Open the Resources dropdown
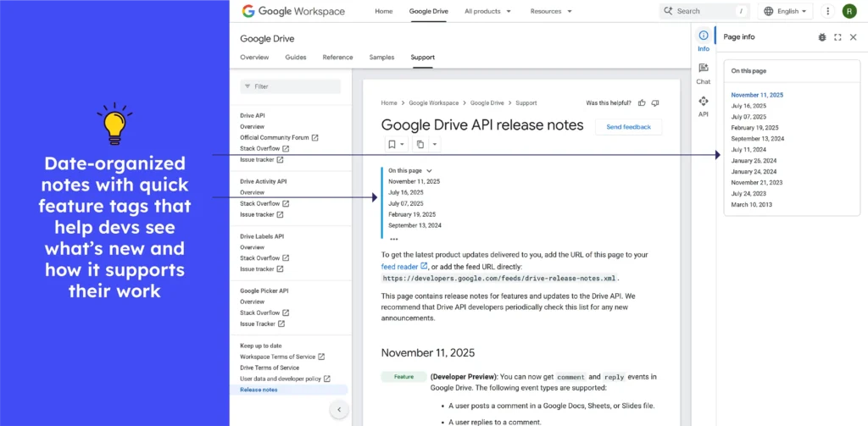The width and height of the screenshot is (868, 426). [x=551, y=11]
